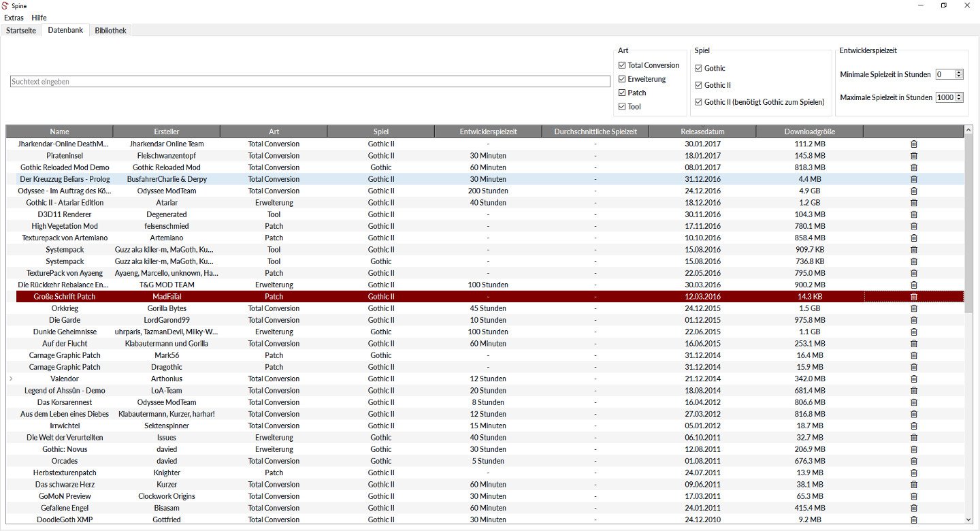980x531 pixels.
Task: Increase minimum Spielzeit with spinner up arrow
Action: (960, 72)
